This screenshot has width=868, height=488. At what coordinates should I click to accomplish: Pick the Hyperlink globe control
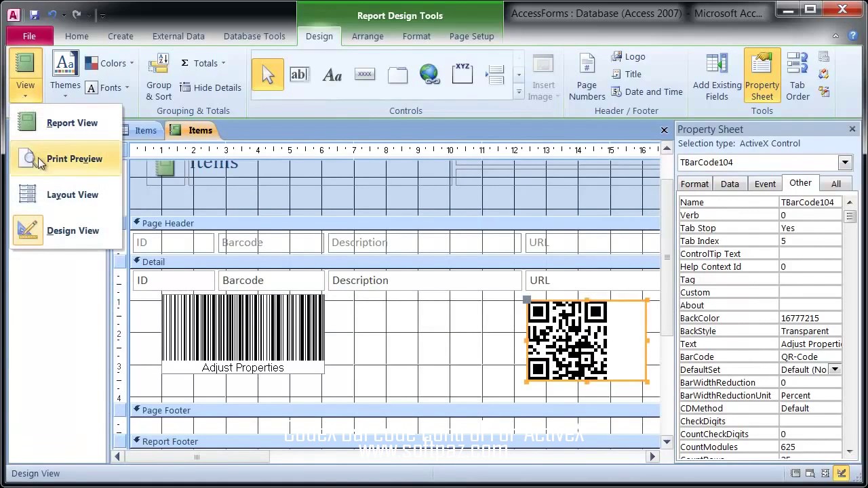pos(429,75)
